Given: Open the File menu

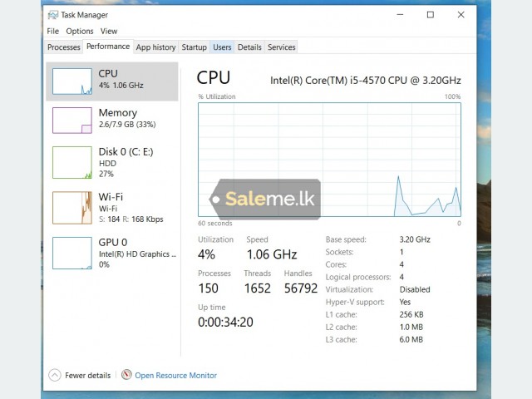Looking at the screenshot, I should click(x=52, y=32).
